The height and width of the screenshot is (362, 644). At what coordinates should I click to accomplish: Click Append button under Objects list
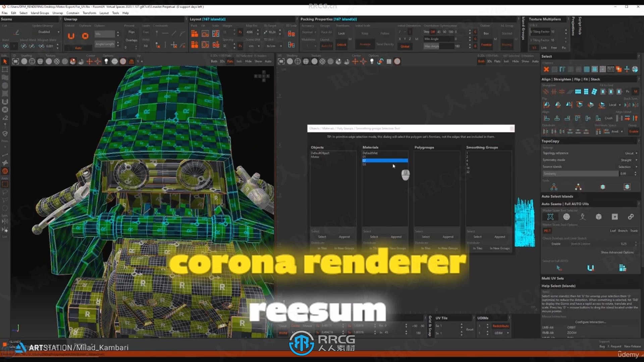pyautogui.click(x=344, y=237)
